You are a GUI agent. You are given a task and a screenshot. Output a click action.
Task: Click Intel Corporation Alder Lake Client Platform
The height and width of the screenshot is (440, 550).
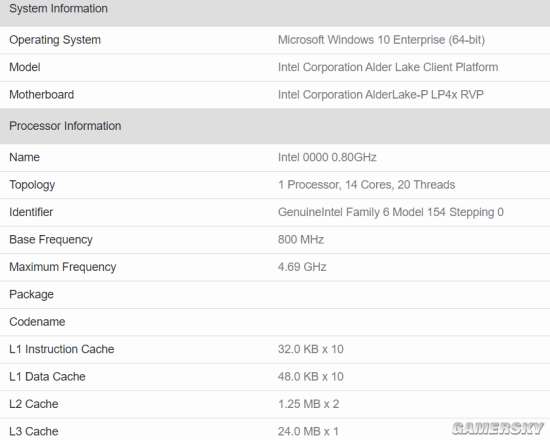388,67
